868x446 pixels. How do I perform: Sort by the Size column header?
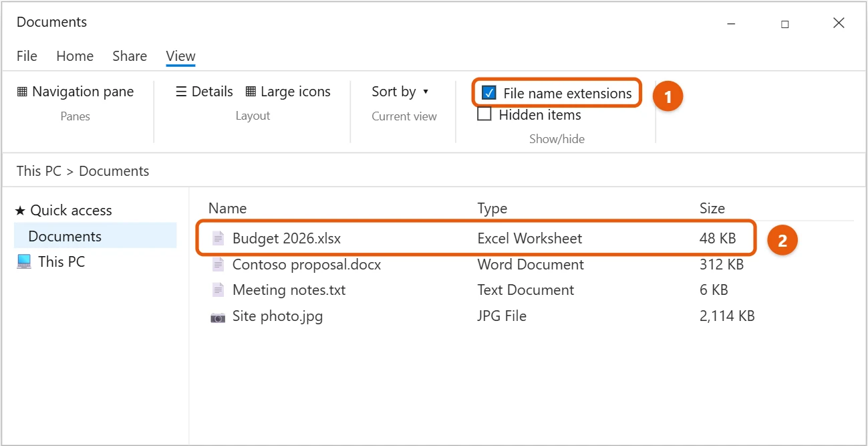(712, 209)
